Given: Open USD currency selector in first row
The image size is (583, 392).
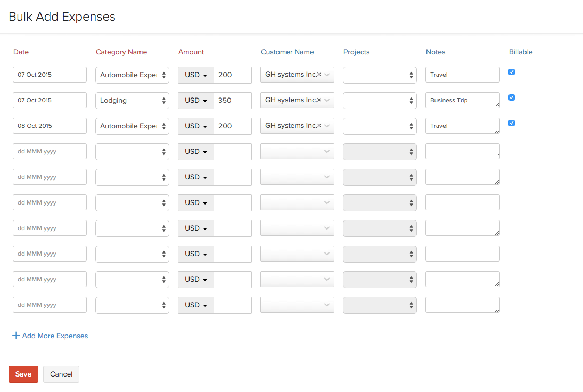Looking at the screenshot, I should click(x=195, y=75).
